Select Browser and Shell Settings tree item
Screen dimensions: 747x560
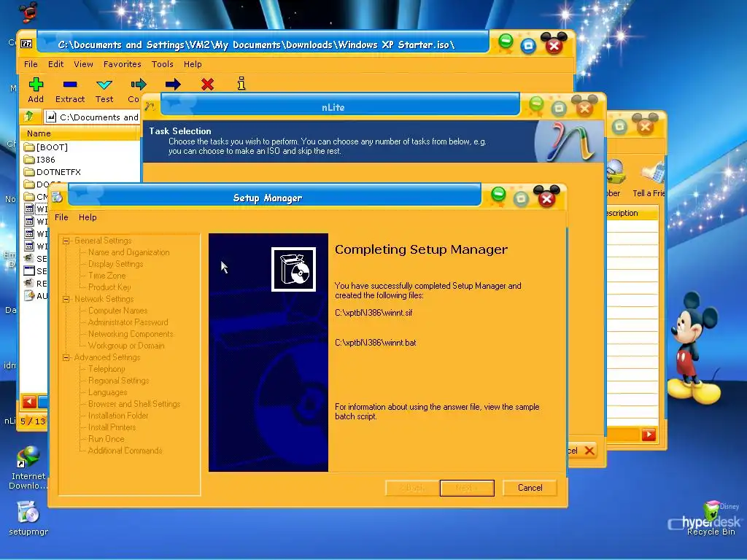[x=134, y=404]
